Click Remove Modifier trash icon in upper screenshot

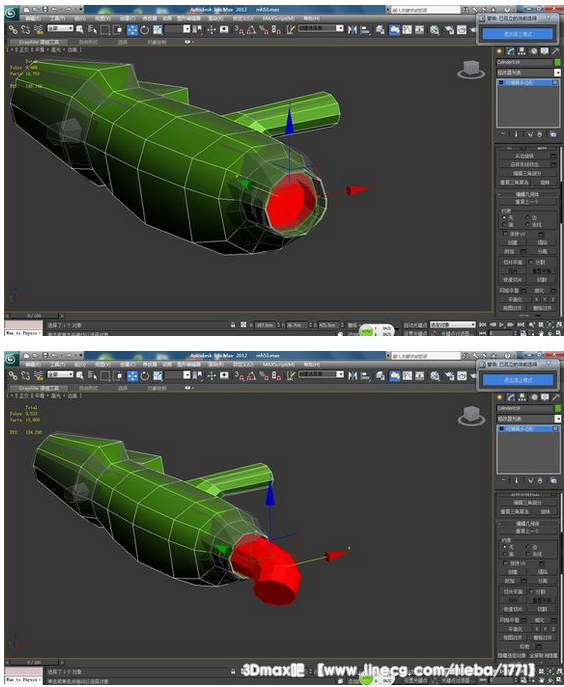pyautogui.click(x=540, y=135)
